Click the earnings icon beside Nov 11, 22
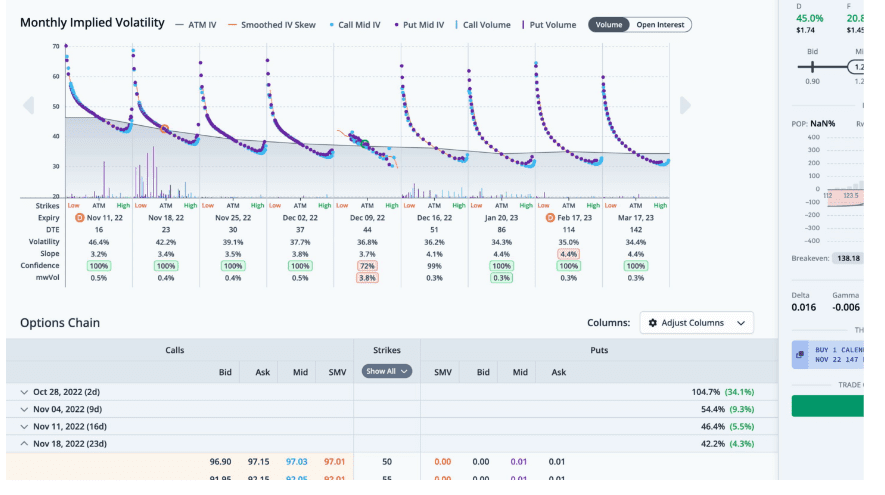Screen dimensions: 885x495 click(x=80, y=217)
